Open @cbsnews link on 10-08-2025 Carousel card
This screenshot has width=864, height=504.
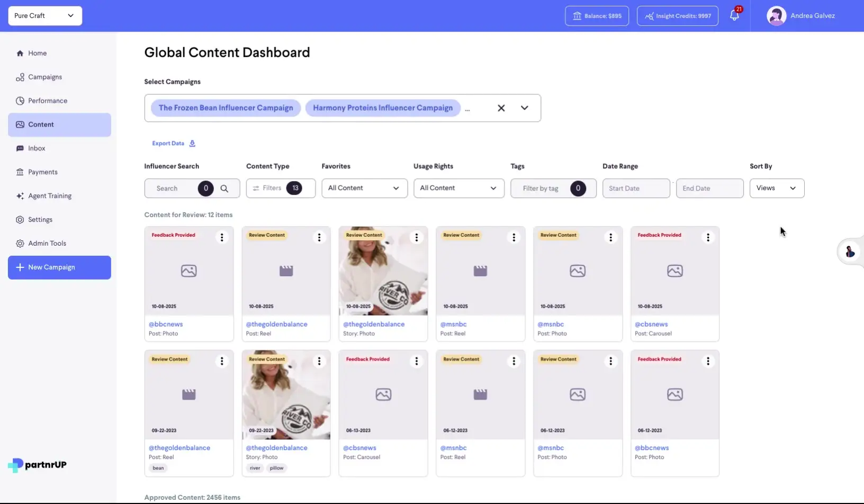coord(651,324)
